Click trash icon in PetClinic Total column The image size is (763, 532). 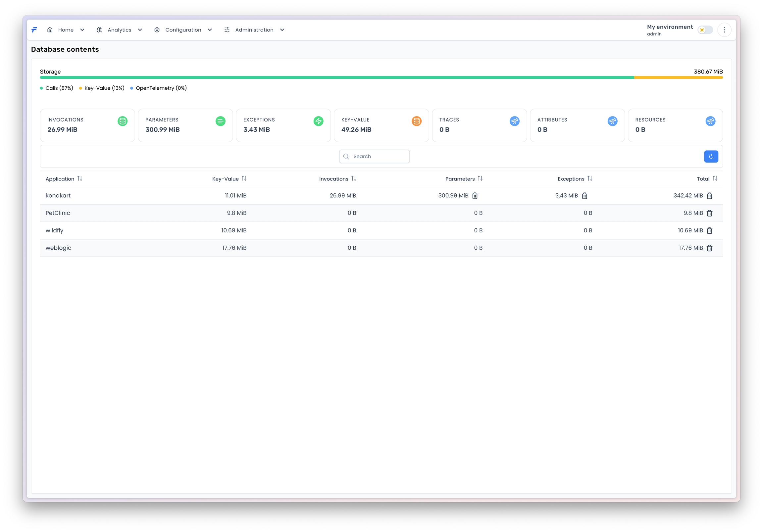pyautogui.click(x=709, y=213)
